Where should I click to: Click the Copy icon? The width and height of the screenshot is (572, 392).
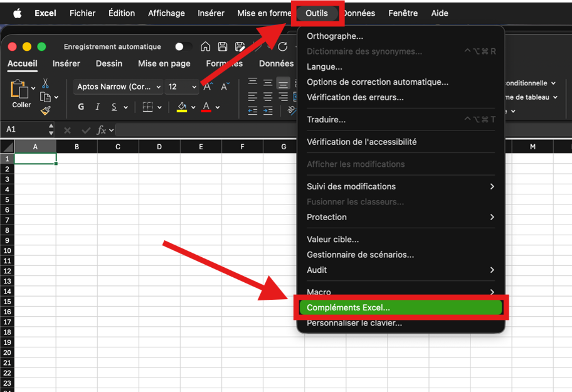pyautogui.click(x=45, y=97)
